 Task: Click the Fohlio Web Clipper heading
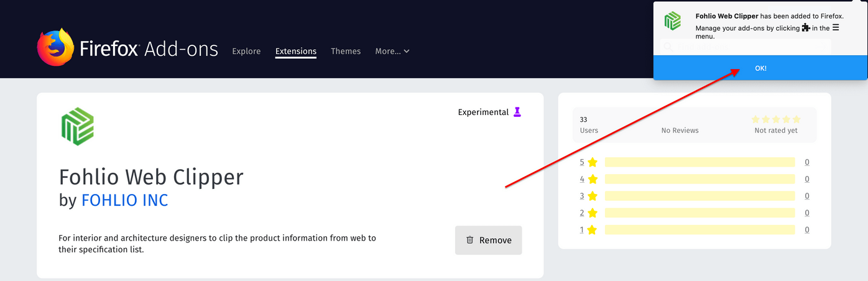coord(151,177)
